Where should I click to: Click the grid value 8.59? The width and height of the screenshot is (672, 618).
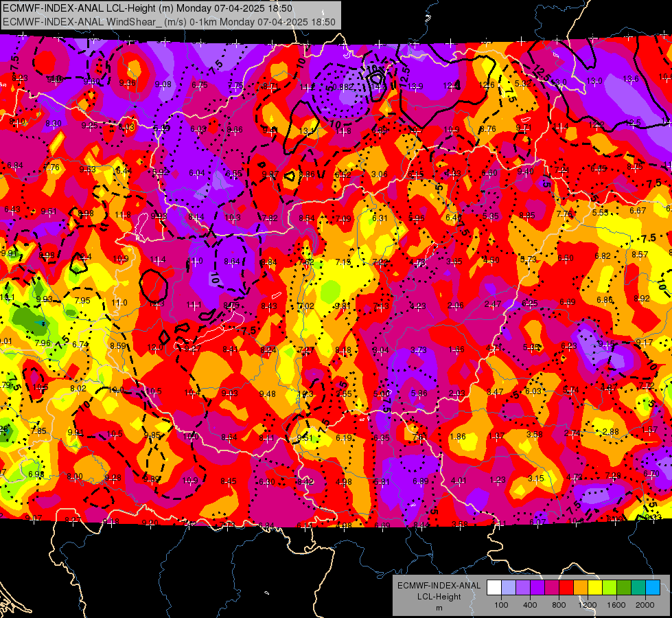[x=118, y=345]
